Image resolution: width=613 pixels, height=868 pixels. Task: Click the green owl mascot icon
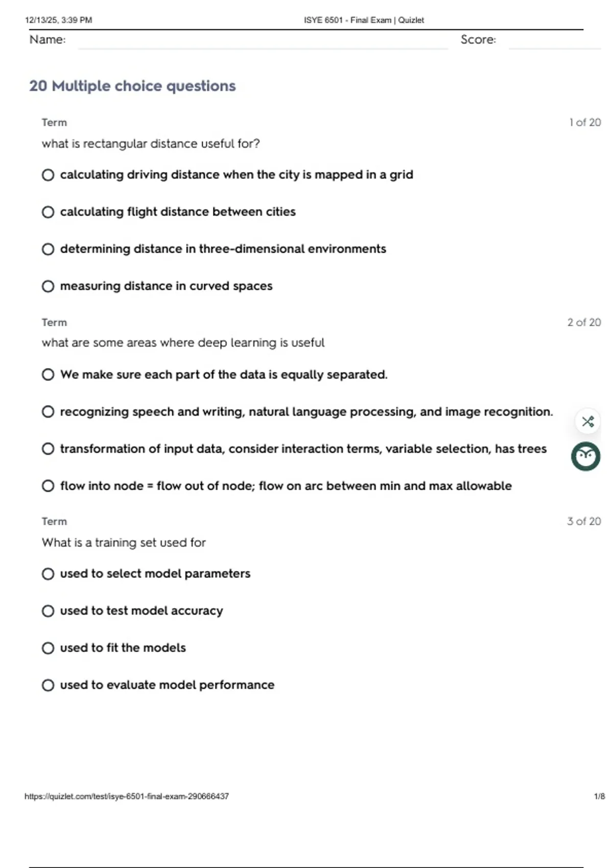pyautogui.click(x=585, y=456)
